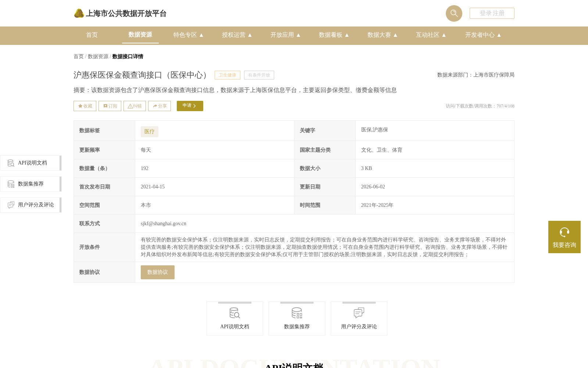Click contact email sjkf@shanghai.gov.cn
This screenshot has width=588, height=368.
(164, 224)
